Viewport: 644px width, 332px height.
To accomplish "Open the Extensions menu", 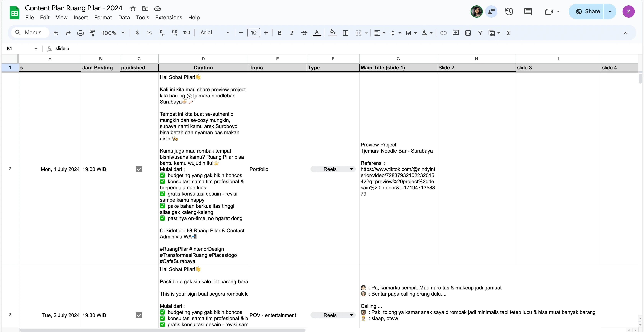I will [169, 17].
